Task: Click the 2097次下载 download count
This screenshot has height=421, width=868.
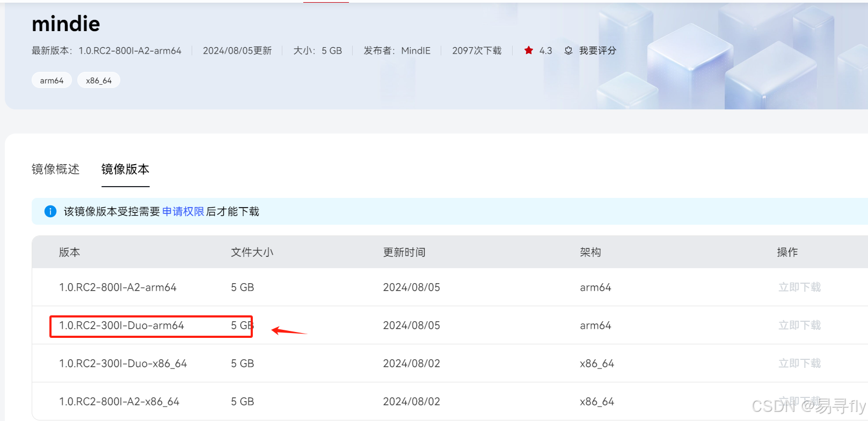Action: click(x=477, y=50)
